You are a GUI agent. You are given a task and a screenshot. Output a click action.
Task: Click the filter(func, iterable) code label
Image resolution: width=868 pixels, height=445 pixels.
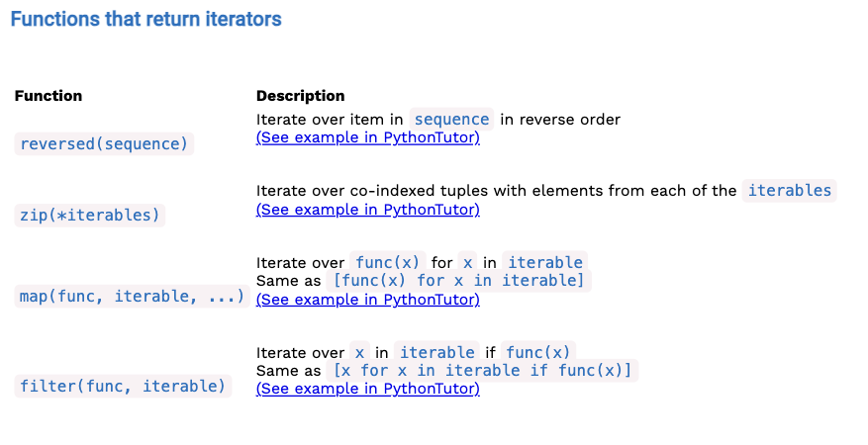point(123,386)
